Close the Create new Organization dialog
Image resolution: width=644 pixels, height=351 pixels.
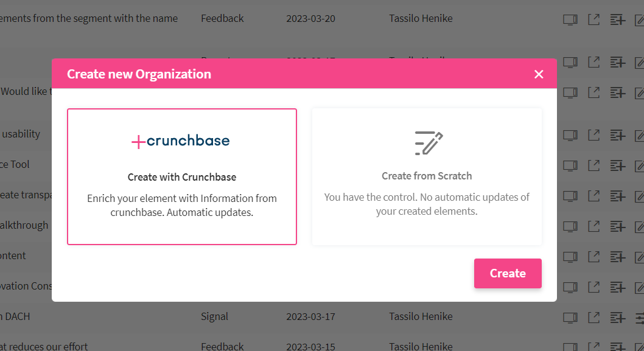(539, 74)
